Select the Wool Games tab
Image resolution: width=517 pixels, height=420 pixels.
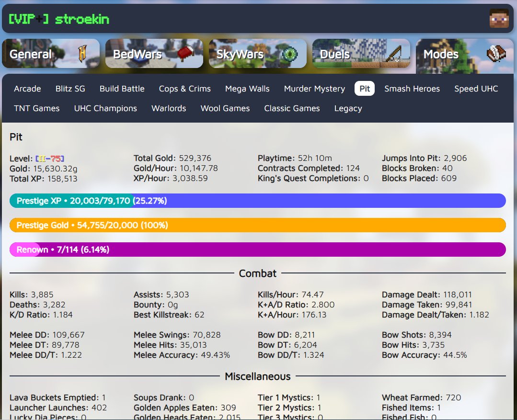225,108
